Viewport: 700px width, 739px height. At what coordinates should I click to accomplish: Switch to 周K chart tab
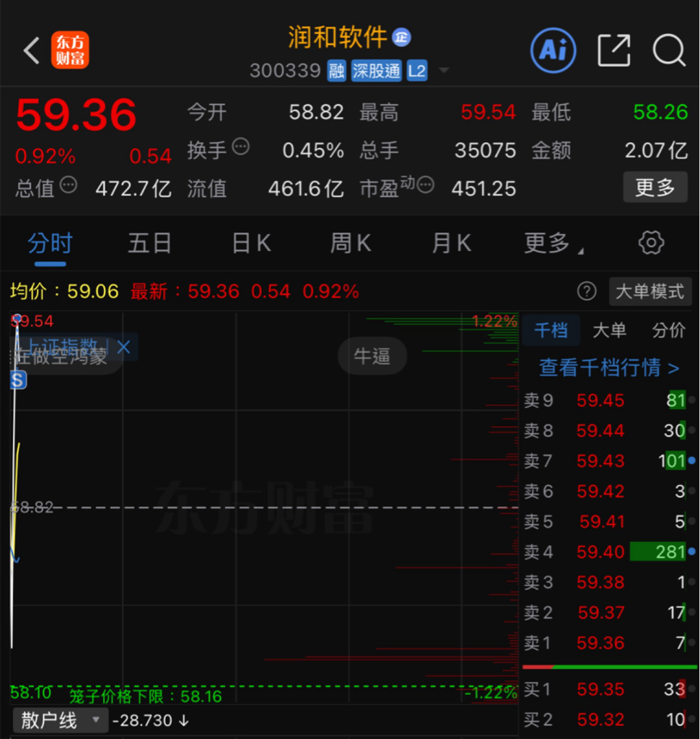point(351,243)
